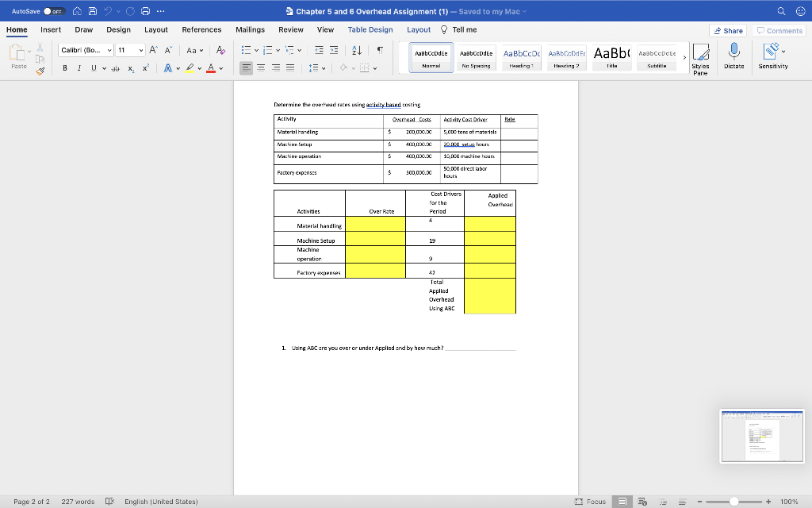Open the font size dropdown
The height and width of the screenshot is (508, 812).
point(140,49)
